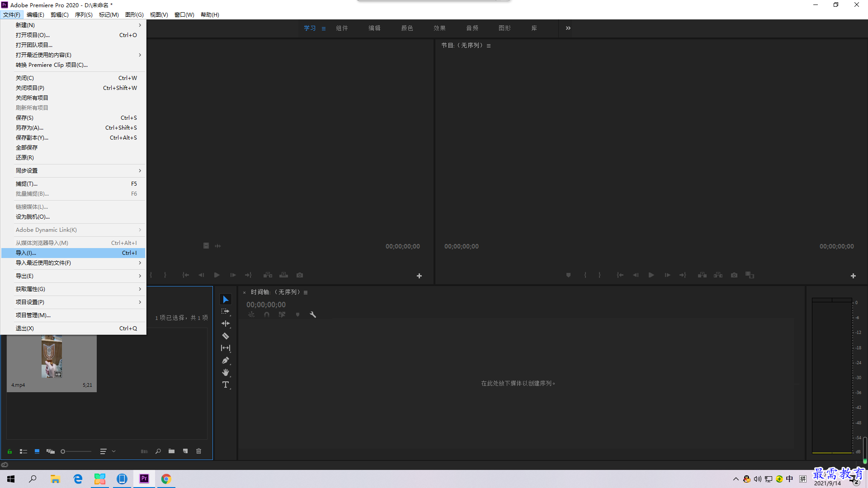Toggle snap magnet in timeline
Screen dimensions: 868x488
coord(267,314)
